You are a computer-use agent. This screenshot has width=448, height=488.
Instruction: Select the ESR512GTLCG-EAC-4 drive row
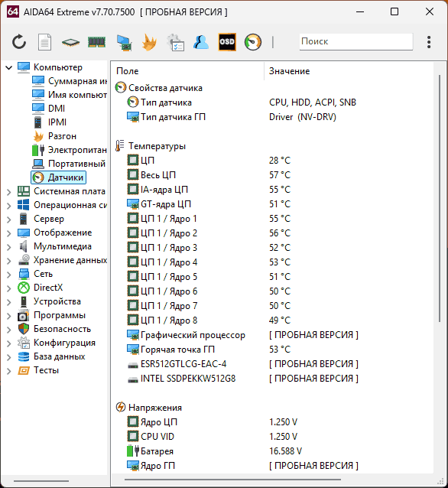click(274, 364)
